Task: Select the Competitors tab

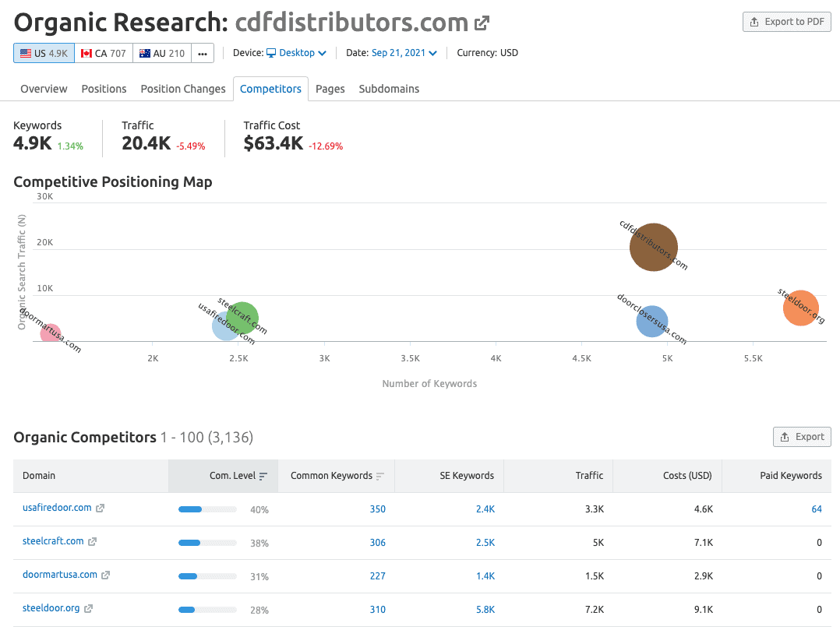Action: click(x=270, y=89)
